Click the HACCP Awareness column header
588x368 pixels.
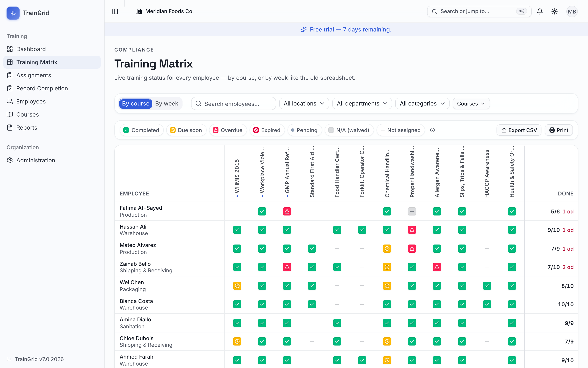487,174
